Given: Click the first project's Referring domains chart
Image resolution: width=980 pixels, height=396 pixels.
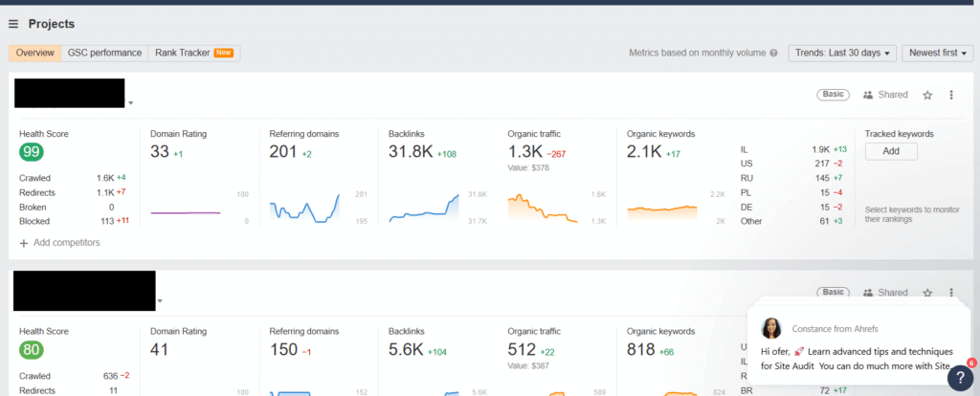Looking at the screenshot, I should click(304, 208).
